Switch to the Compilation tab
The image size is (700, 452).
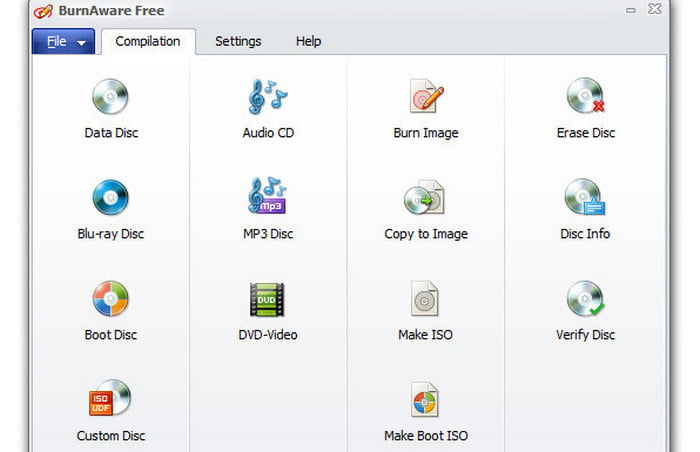(148, 42)
